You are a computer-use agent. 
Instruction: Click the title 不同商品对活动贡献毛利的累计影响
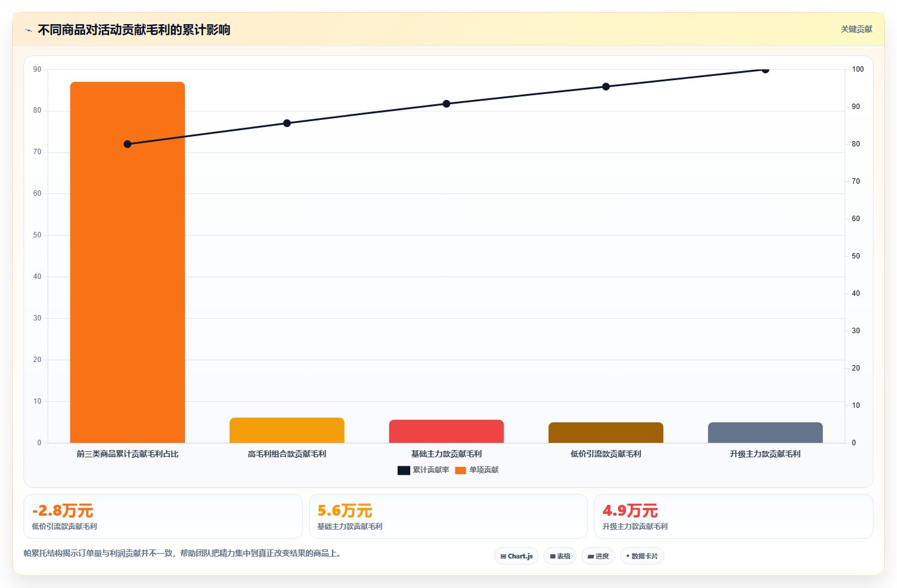click(134, 30)
